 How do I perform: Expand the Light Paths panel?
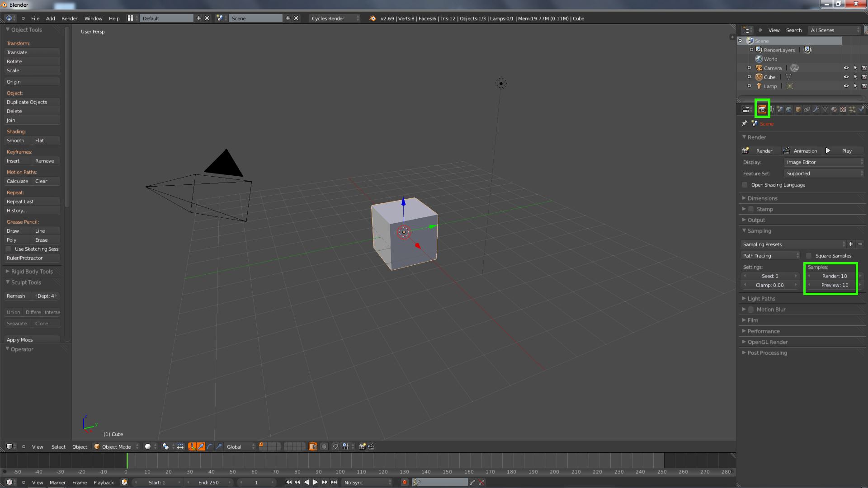pos(761,299)
